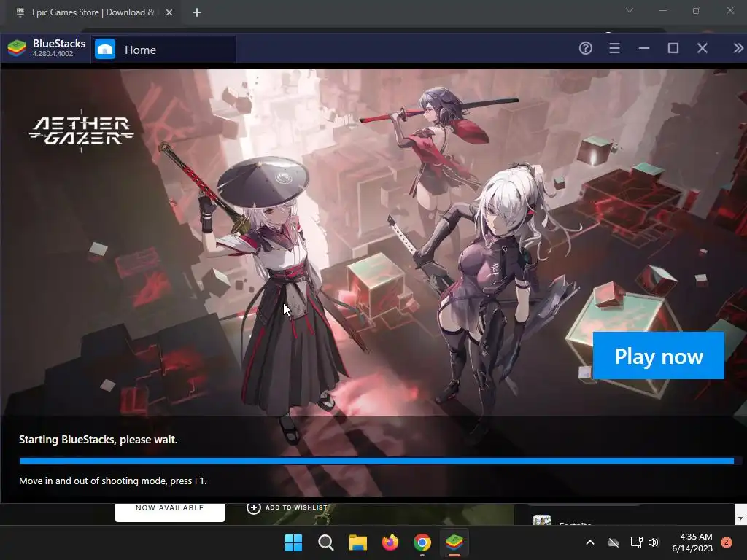
Task: Click the Play now button
Action: [659, 356]
